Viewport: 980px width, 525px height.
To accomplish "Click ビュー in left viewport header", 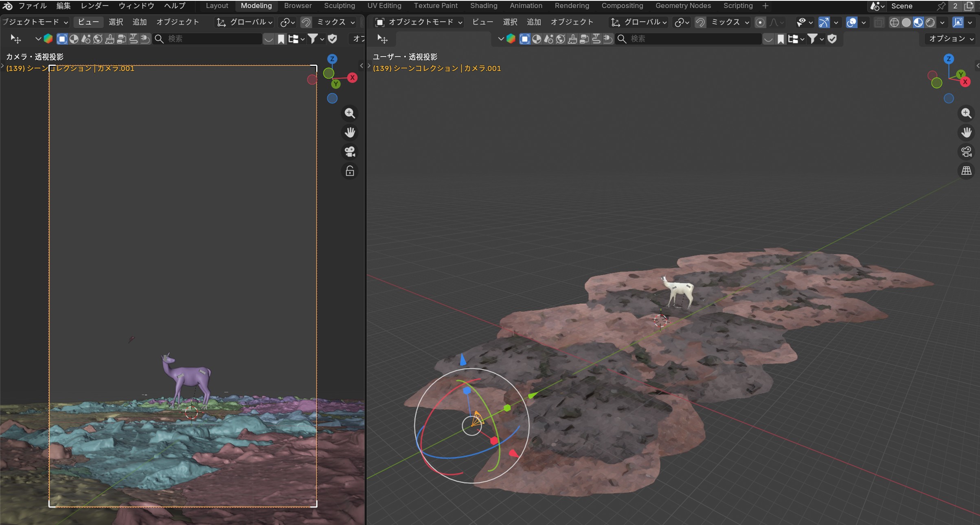I will click(x=88, y=22).
